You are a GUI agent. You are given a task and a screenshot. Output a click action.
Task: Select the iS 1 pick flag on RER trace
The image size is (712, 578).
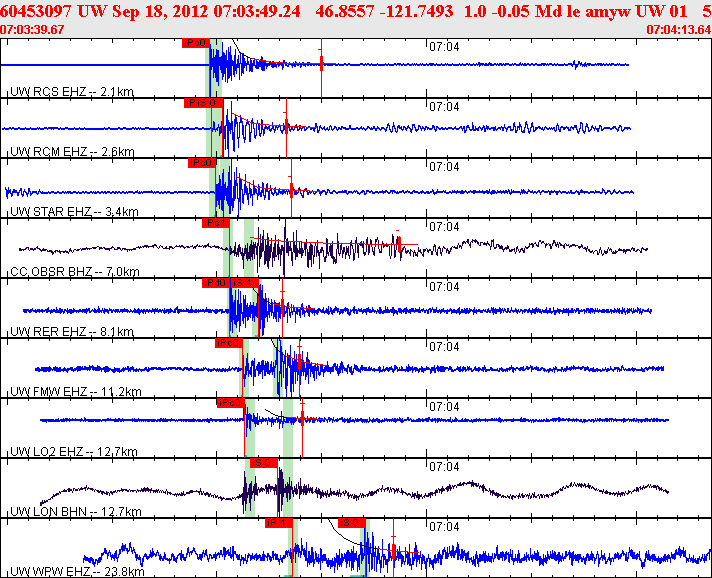(x=242, y=283)
